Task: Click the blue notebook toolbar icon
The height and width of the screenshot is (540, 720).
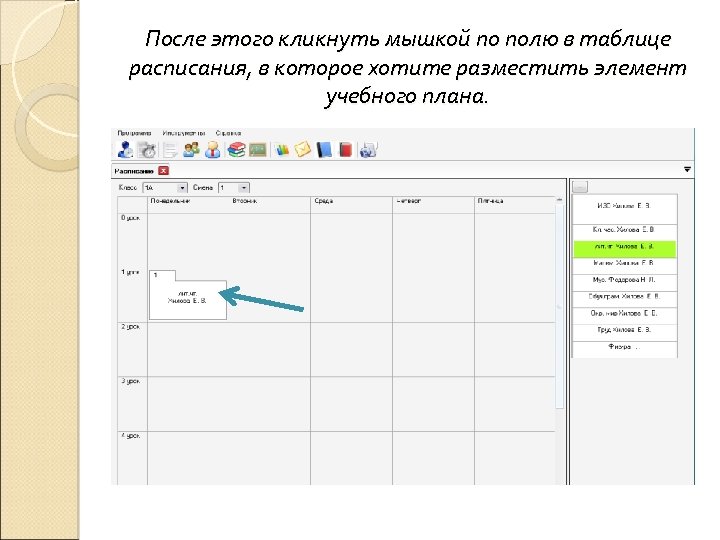Action: (x=324, y=150)
